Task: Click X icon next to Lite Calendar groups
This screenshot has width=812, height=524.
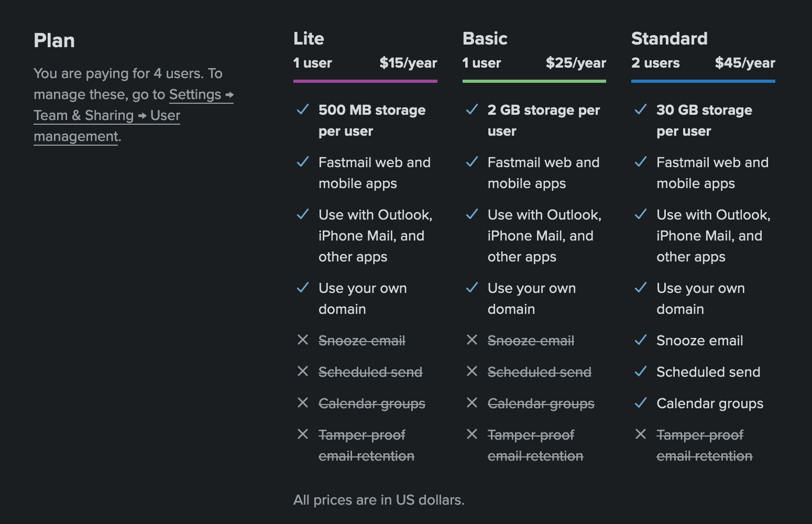Action: point(303,403)
